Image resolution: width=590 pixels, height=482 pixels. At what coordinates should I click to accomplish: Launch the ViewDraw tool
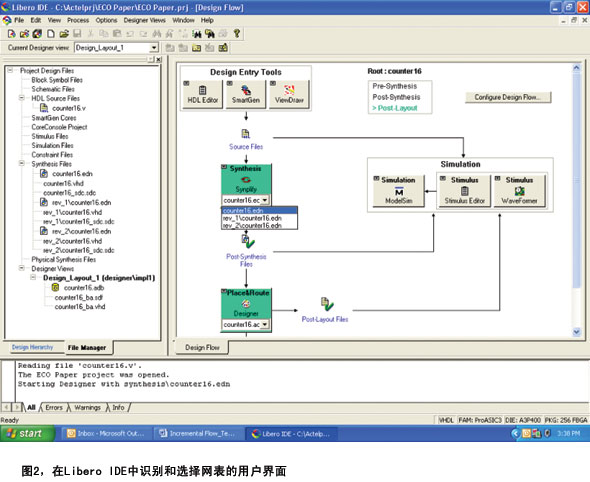289,95
